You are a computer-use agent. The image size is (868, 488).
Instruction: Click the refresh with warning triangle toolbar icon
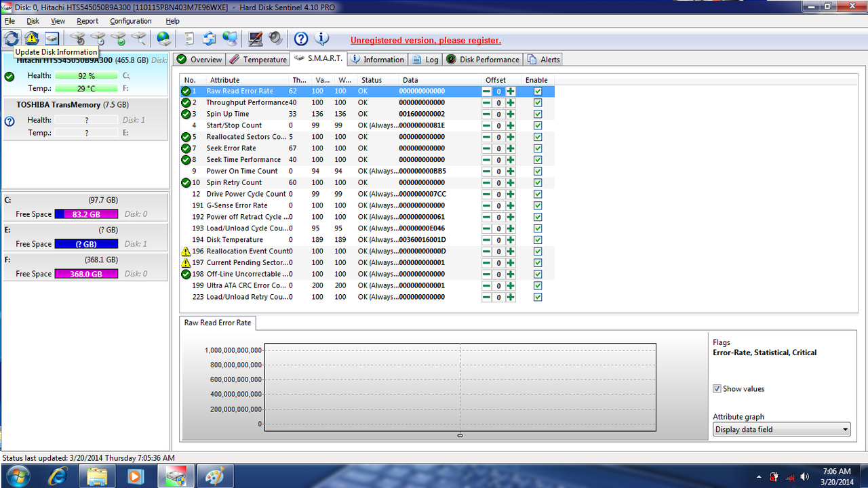tap(32, 39)
